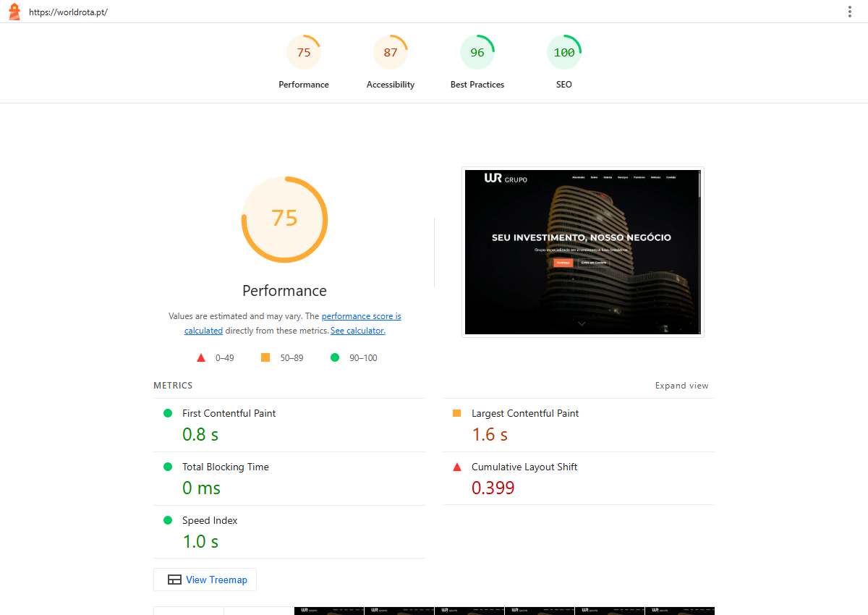Open the three-dot tools menu
The width and height of the screenshot is (868, 615).
pos(850,12)
